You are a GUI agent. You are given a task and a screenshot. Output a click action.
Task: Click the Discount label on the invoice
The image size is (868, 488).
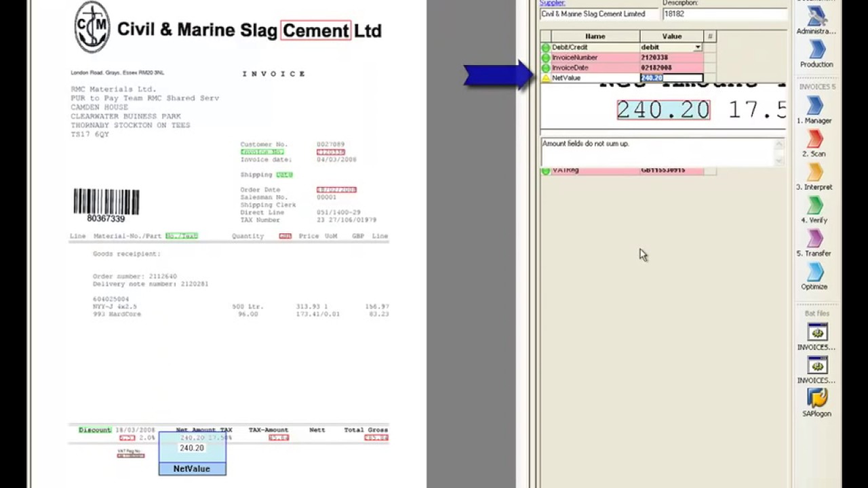coord(95,430)
